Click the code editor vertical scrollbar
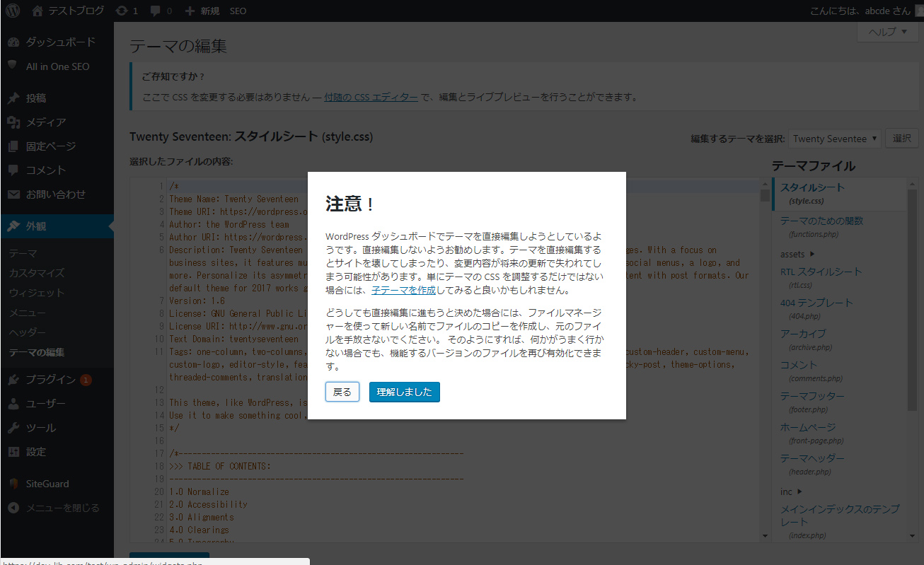Screen dimensions: 924x565 click(765, 354)
